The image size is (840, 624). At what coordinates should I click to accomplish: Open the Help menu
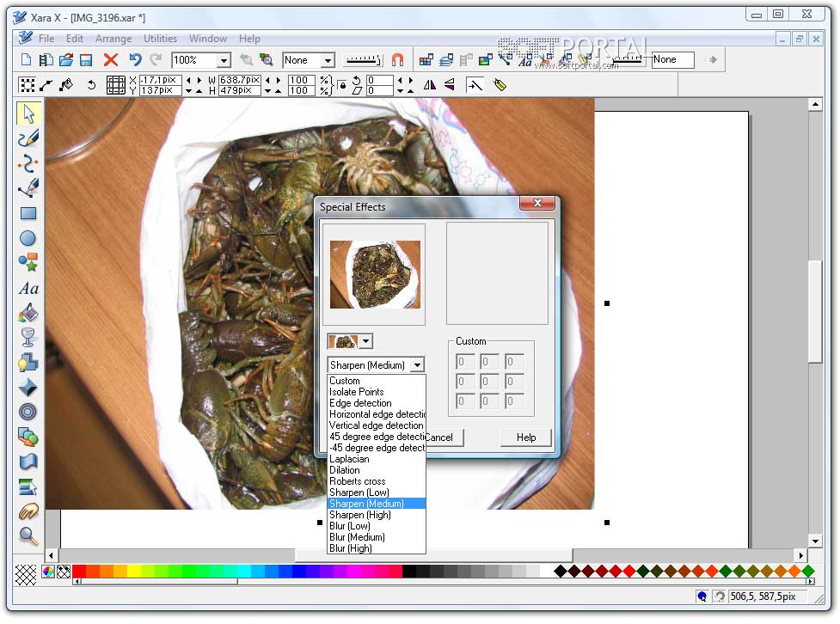tap(249, 39)
